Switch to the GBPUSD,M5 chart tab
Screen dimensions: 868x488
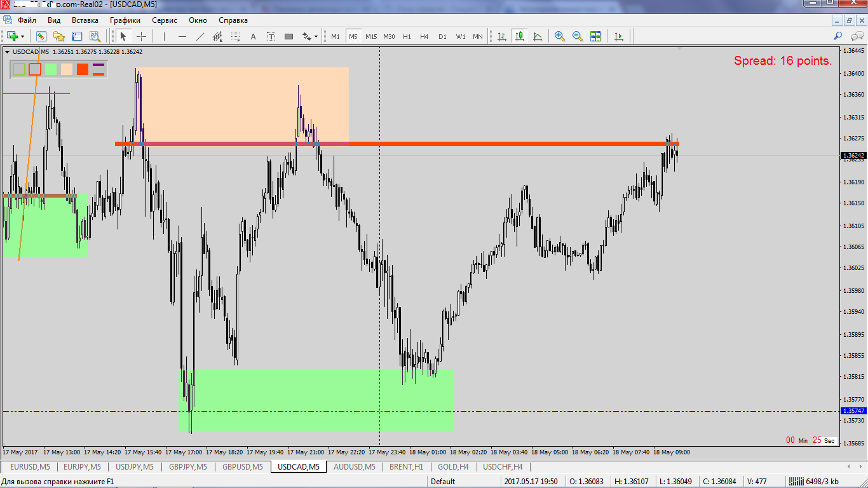(x=242, y=467)
